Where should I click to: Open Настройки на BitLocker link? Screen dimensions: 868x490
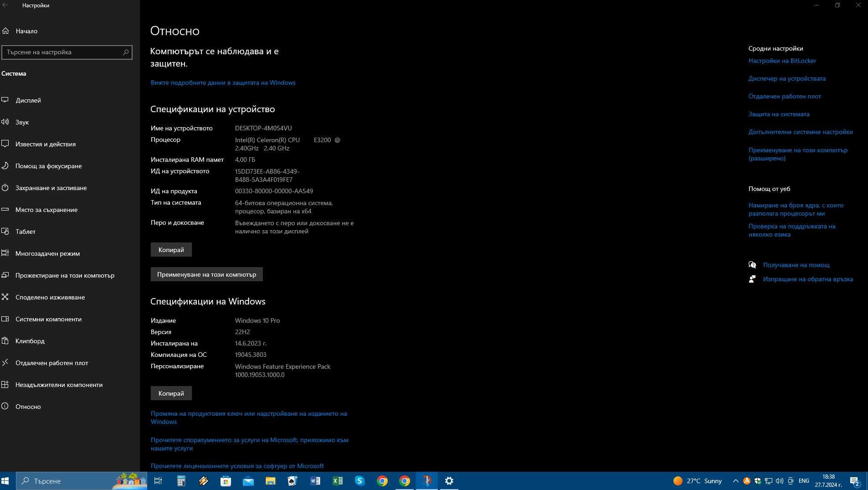782,61
